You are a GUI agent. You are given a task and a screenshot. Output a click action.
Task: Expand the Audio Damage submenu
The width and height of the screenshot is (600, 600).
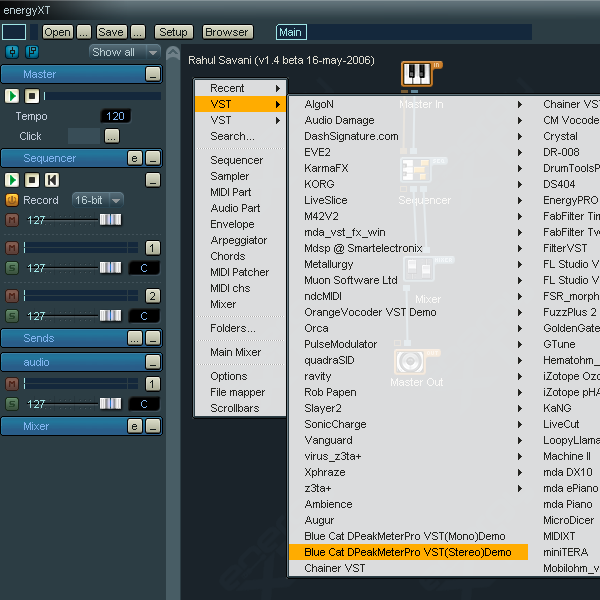(x=408, y=120)
